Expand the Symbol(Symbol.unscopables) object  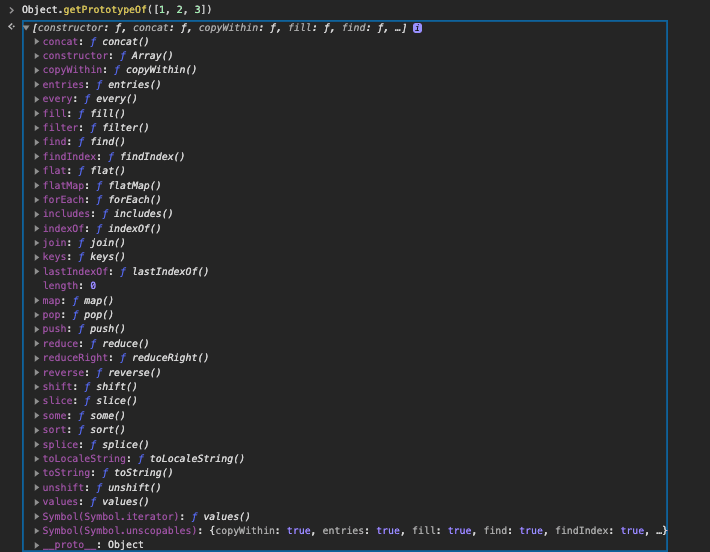[x=37, y=531]
